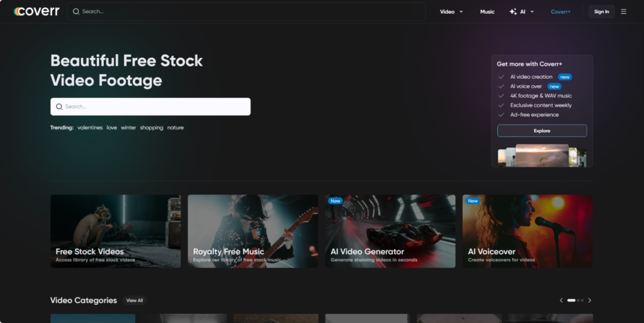Click the active carousel pagination indicator
This screenshot has width=644, height=323.
tap(571, 300)
